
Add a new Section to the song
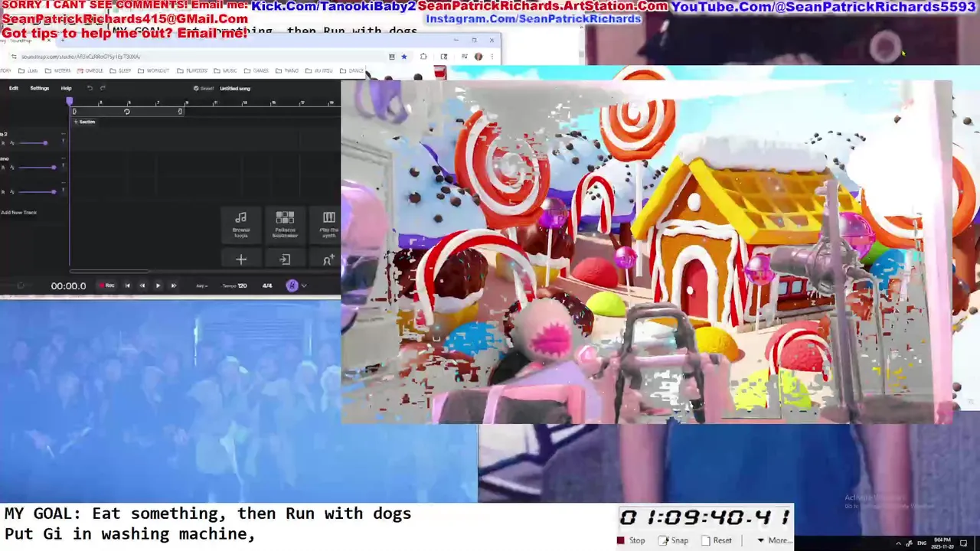tap(84, 122)
